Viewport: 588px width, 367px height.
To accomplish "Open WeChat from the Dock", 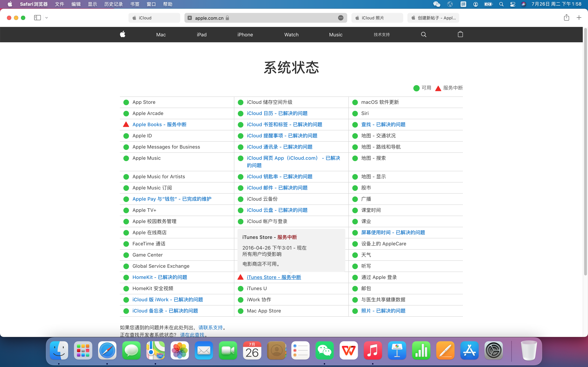I will click(324, 351).
